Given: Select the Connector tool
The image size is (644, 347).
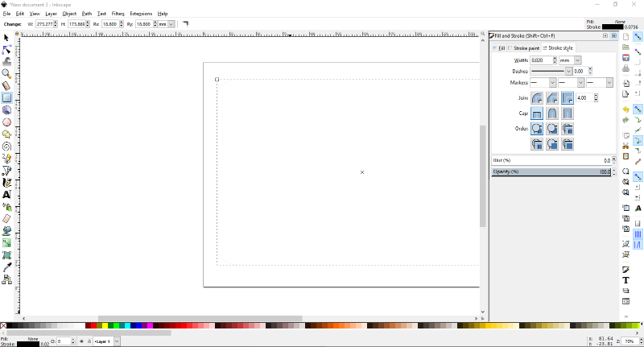Looking at the screenshot, I should click(x=6, y=279).
